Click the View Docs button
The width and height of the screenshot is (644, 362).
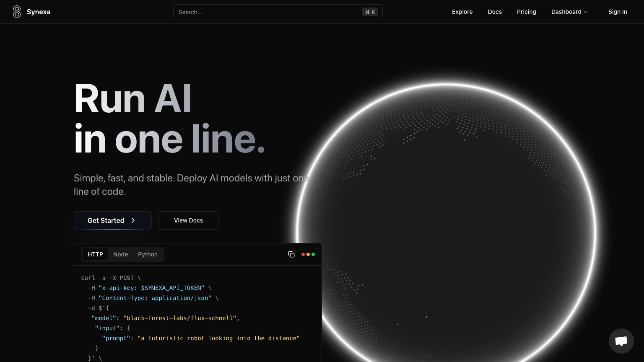[x=188, y=220]
